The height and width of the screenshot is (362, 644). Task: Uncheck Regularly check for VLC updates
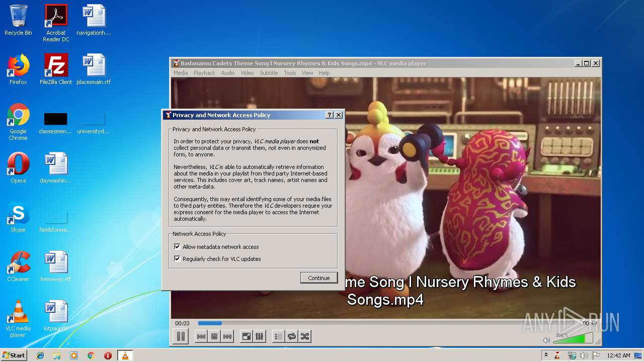pos(177,259)
